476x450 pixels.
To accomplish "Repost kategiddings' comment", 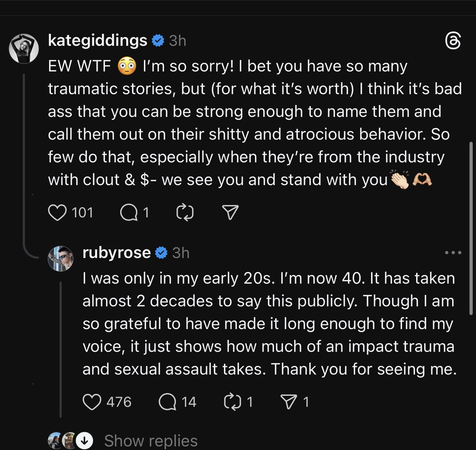I will [185, 213].
